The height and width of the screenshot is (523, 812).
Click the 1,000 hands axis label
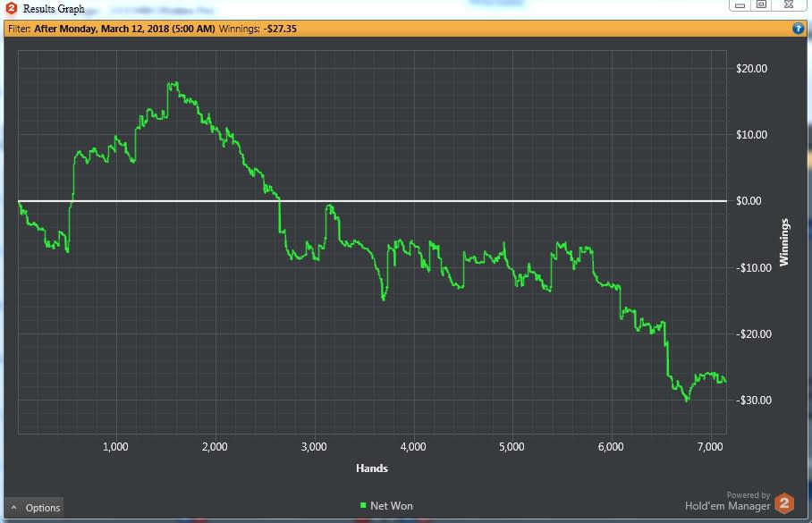(x=115, y=447)
